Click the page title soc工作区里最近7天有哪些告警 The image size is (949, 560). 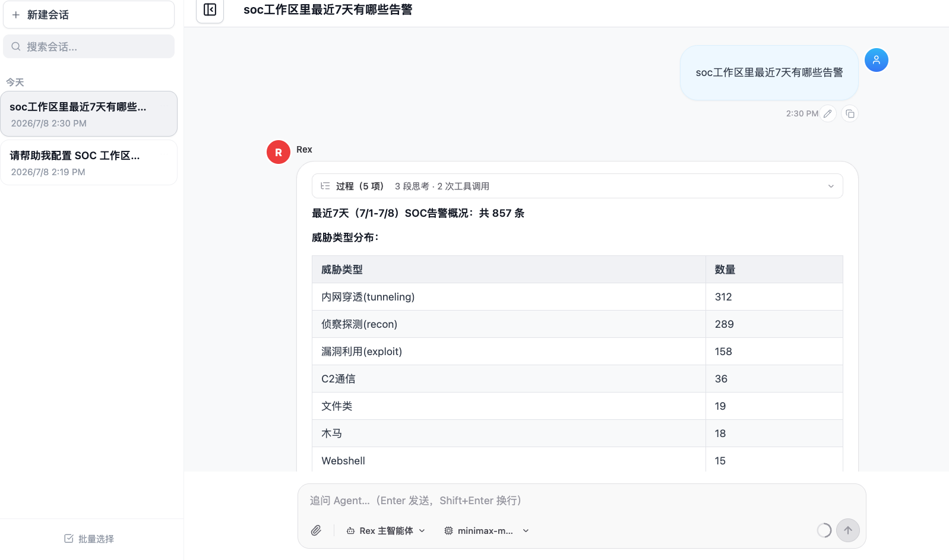328,10
